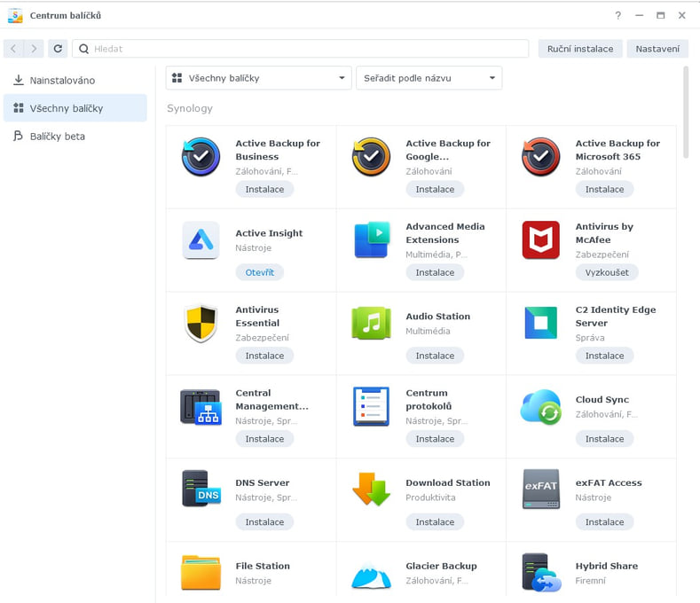
Task: Expand the Všechny balíčky filter dropdown
Action: [x=258, y=78]
